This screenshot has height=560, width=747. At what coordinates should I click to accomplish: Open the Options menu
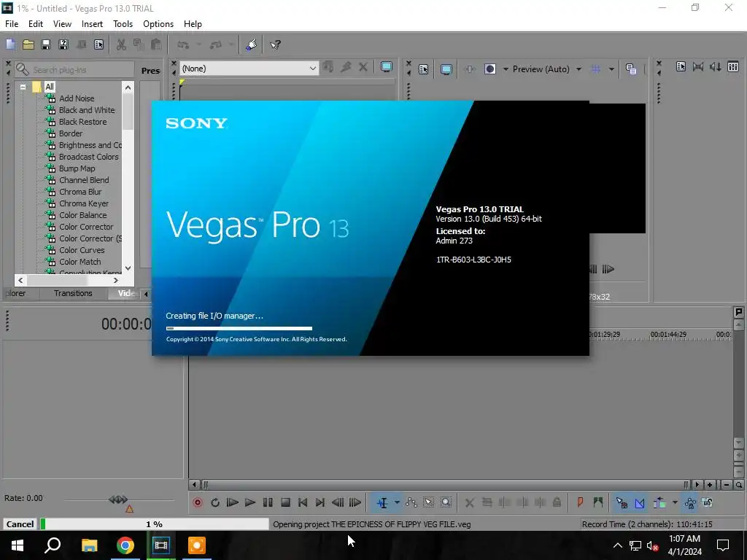pyautogui.click(x=158, y=24)
